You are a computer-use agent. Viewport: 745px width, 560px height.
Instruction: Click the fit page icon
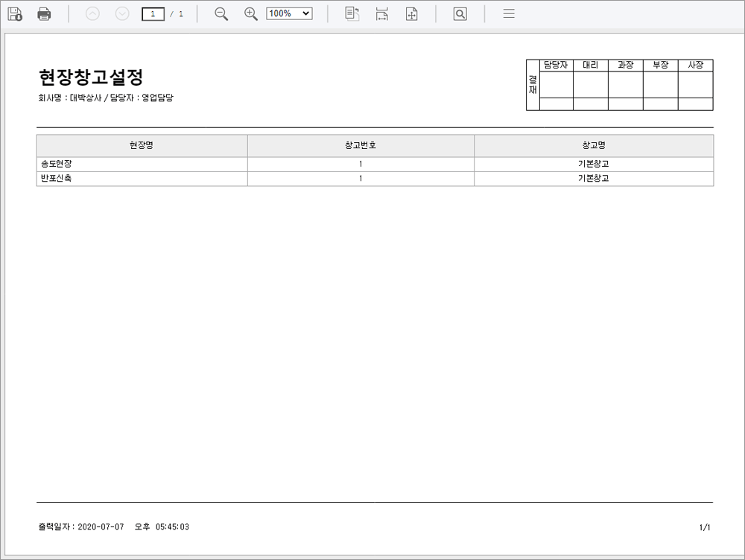411,13
